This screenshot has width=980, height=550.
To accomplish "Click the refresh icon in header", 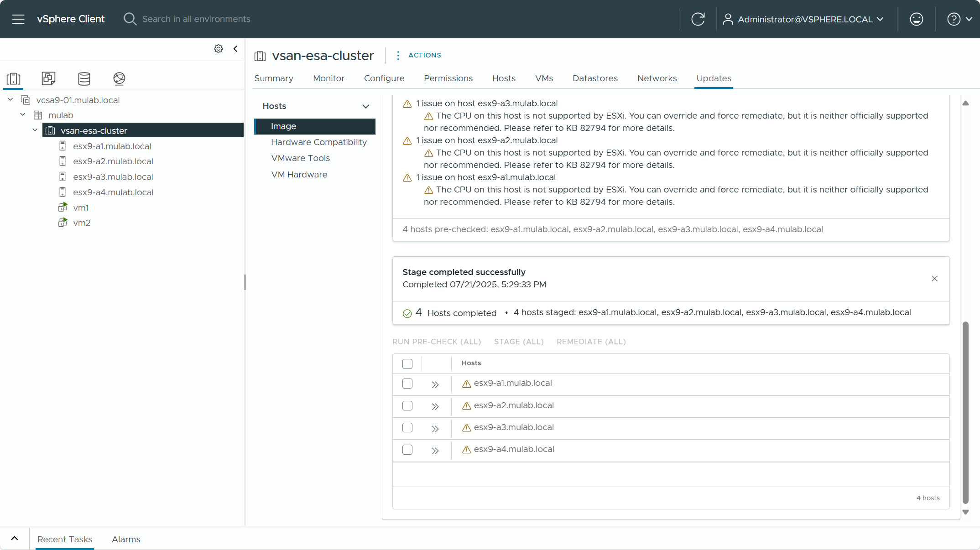I will [x=698, y=19].
